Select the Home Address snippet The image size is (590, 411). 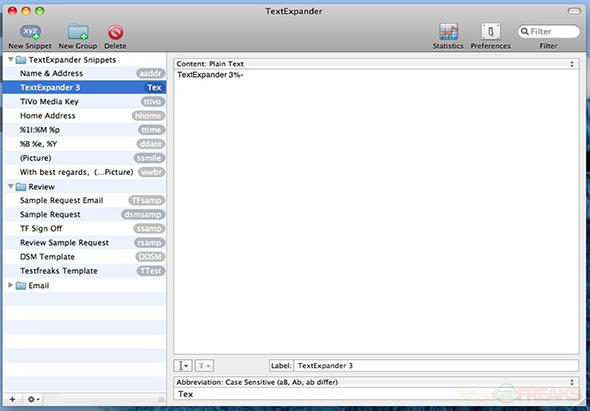click(84, 116)
